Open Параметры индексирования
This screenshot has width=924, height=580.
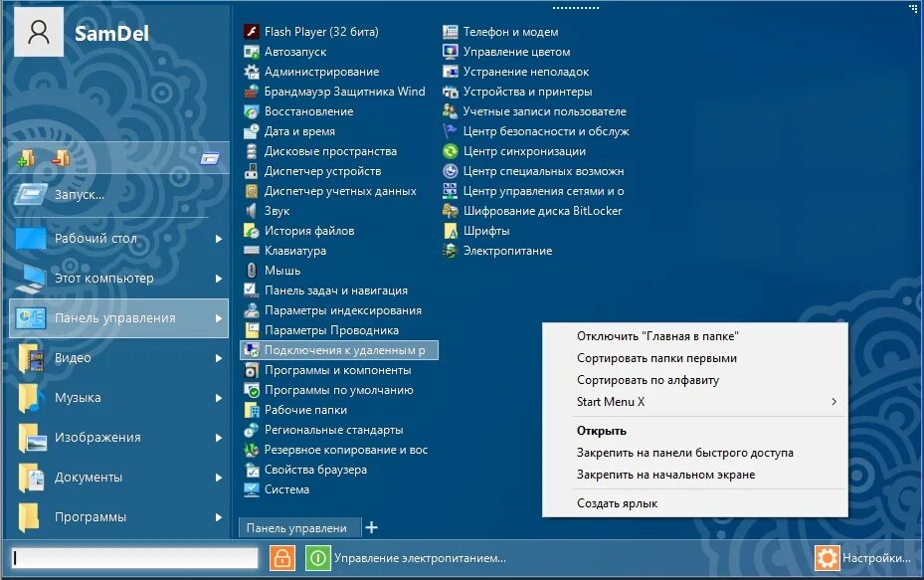pos(332,310)
